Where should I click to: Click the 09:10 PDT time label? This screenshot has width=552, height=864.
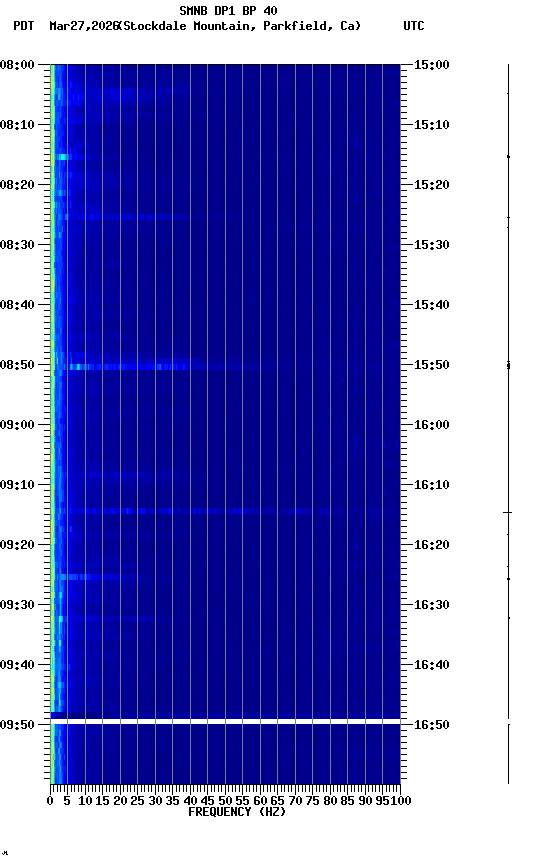tap(17, 485)
